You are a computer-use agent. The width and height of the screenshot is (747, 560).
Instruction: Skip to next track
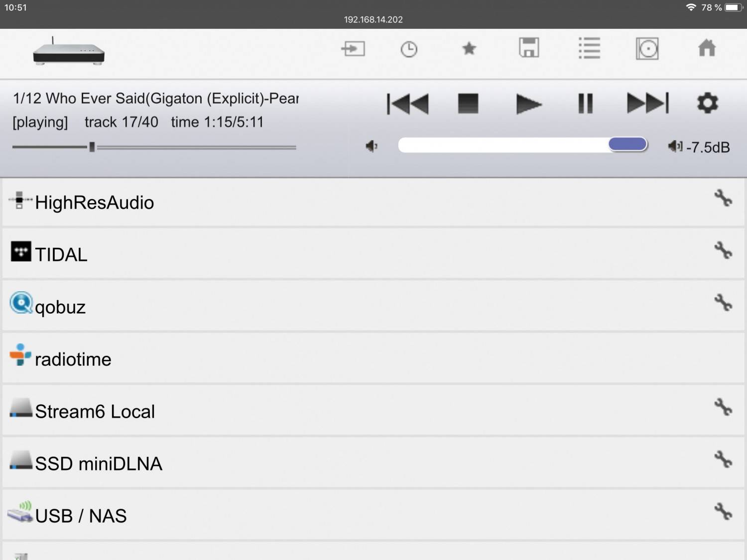[648, 104]
